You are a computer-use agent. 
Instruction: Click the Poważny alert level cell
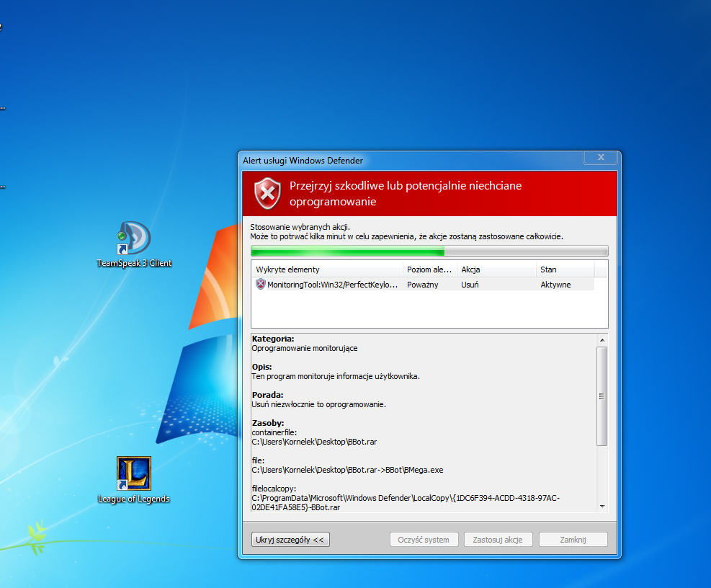coord(423,285)
